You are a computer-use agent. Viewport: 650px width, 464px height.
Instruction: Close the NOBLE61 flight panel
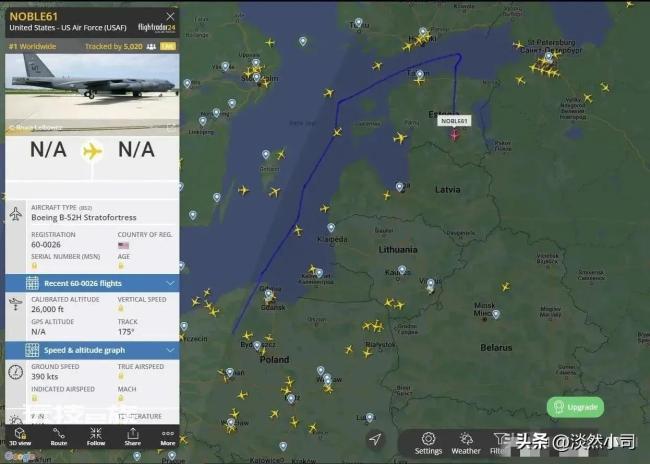170,16
